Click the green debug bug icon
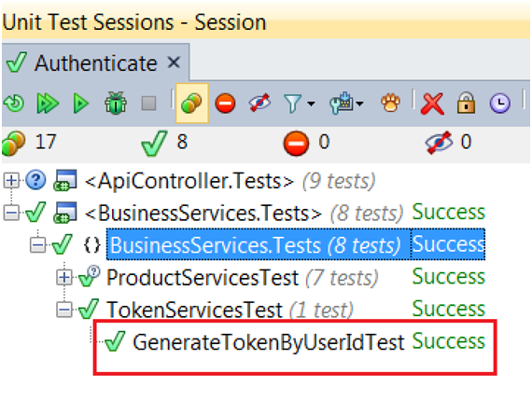Screen dimensions: 532x401 click(x=116, y=103)
